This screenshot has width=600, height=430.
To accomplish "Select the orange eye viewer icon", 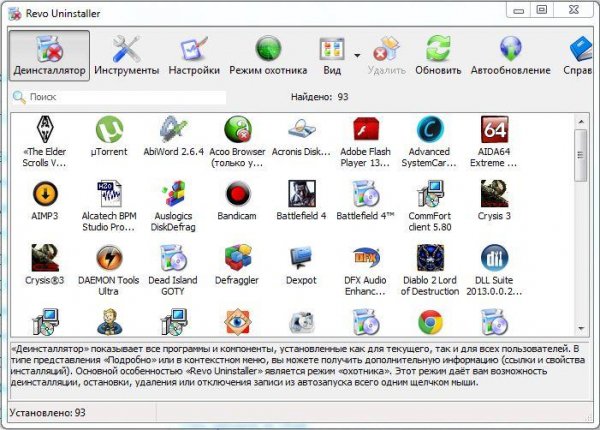I will click(x=238, y=322).
